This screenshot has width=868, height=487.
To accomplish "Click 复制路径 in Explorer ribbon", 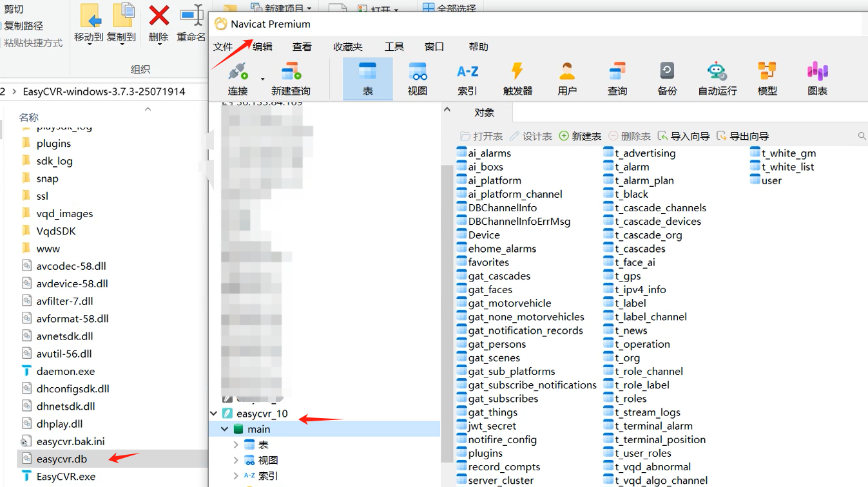I will click(23, 26).
